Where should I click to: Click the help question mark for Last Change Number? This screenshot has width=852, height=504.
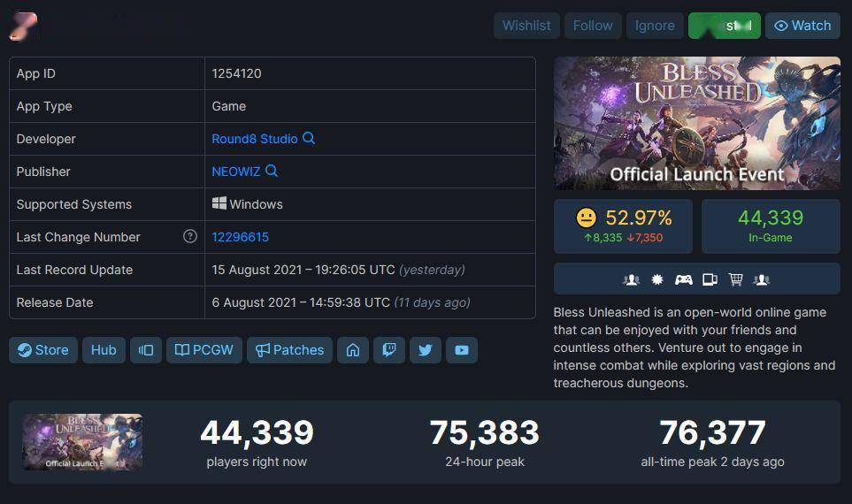click(189, 236)
